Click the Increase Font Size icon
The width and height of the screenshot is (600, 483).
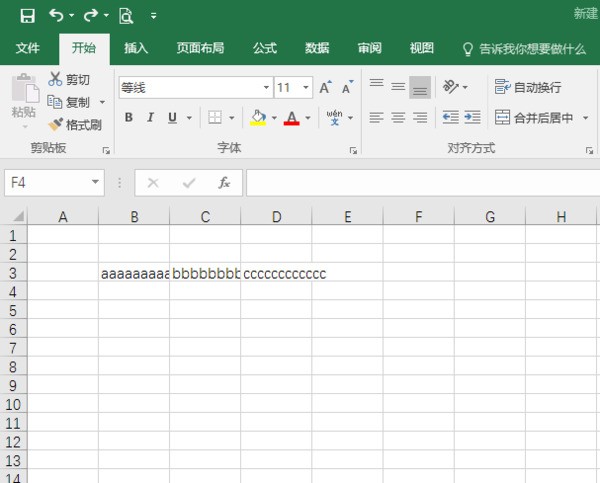[325, 88]
